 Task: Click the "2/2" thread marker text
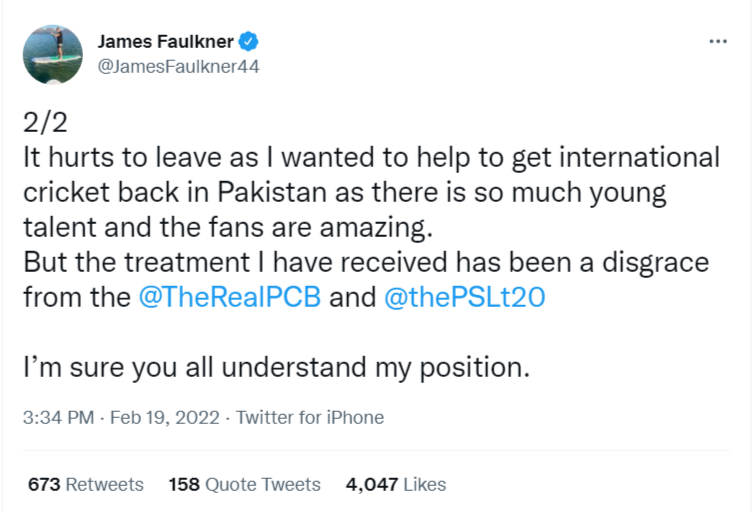(44, 122)
